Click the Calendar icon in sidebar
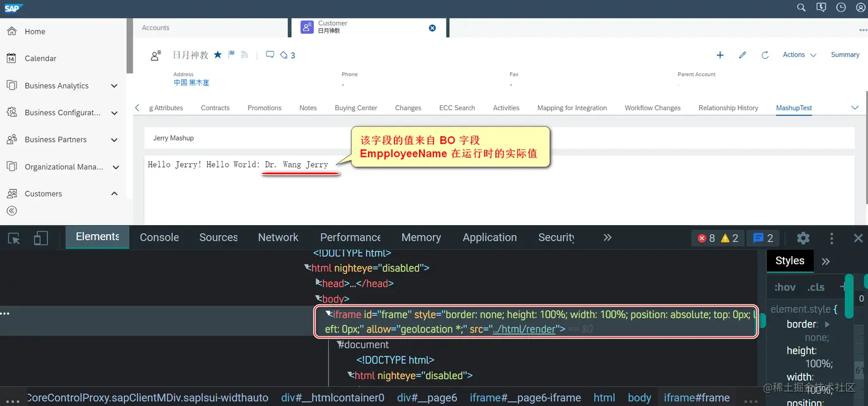868x406 pixels. point(11,58)
